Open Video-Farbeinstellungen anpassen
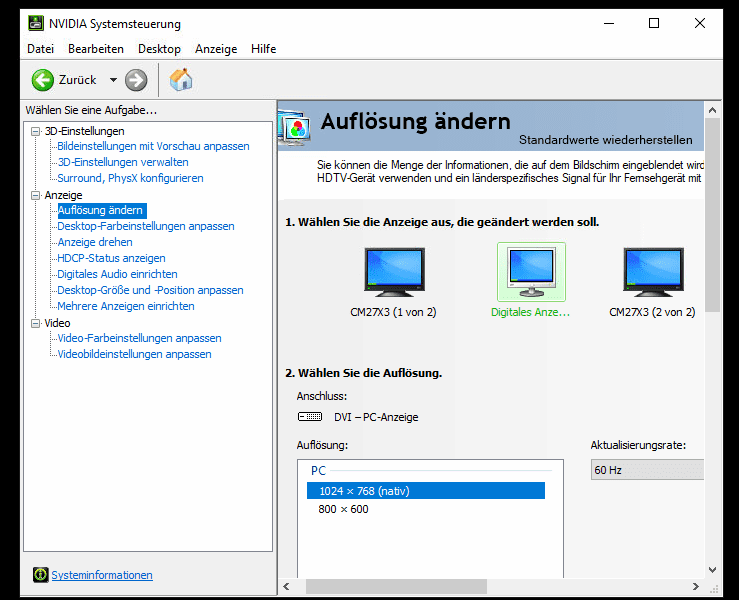The width and height of the screenshot is (739, 600). pos(140,338)
